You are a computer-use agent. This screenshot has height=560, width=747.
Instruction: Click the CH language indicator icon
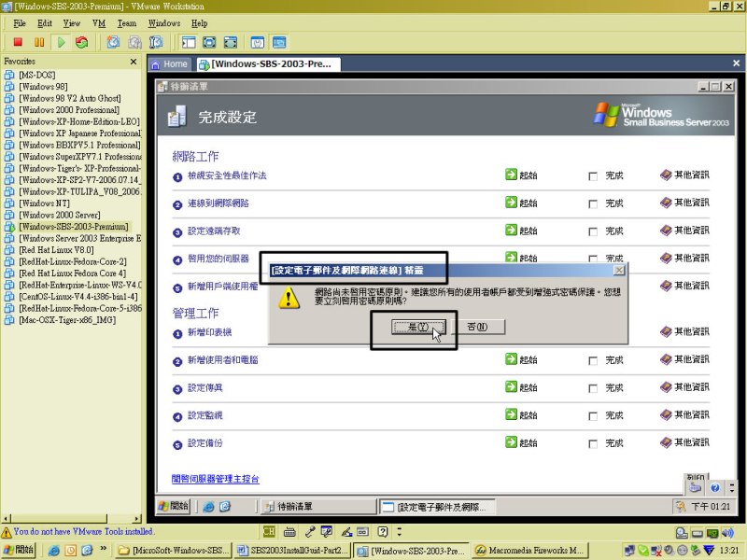(269, 531)
